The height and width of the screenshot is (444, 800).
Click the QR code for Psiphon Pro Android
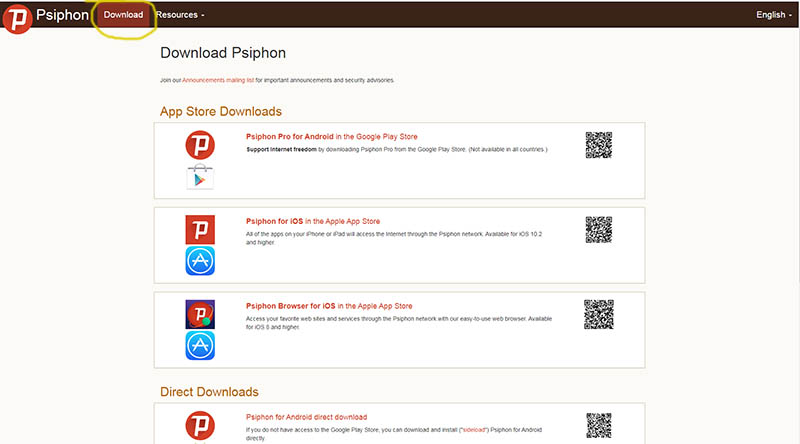[598, 145]
